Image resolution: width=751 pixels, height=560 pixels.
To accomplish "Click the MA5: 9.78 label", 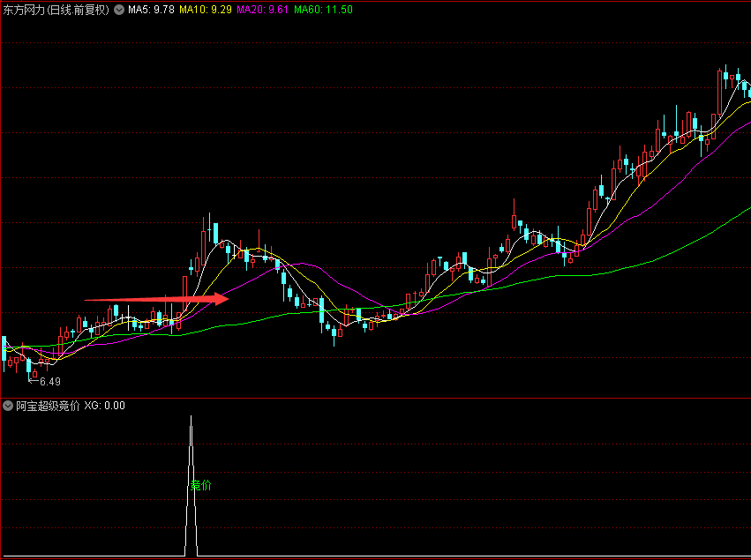I will pyautogui.click(x=151, y=10).
